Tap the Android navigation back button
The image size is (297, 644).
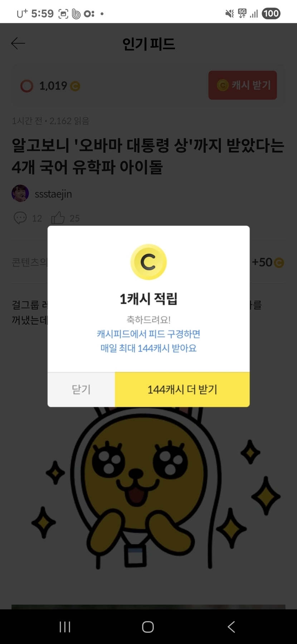point(231,627)
